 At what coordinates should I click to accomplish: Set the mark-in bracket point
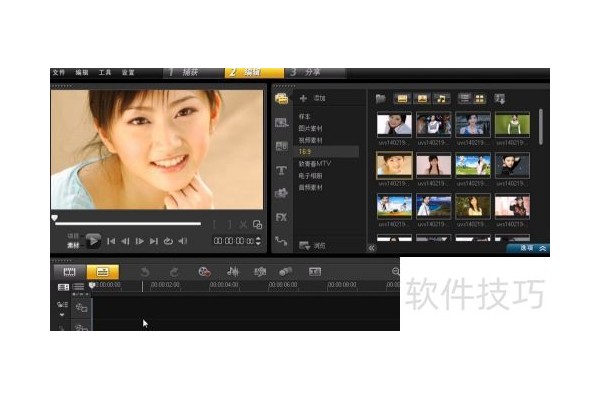(215, 225)
